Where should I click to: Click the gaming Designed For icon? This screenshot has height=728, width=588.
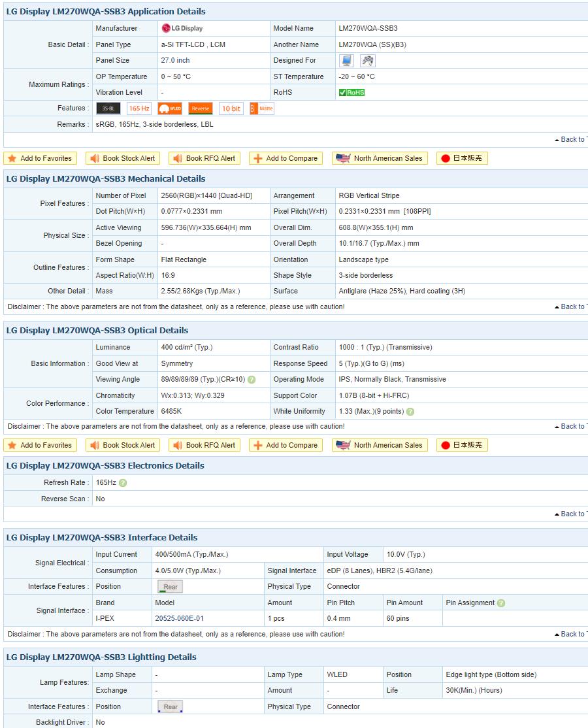[x=368, y=60]
